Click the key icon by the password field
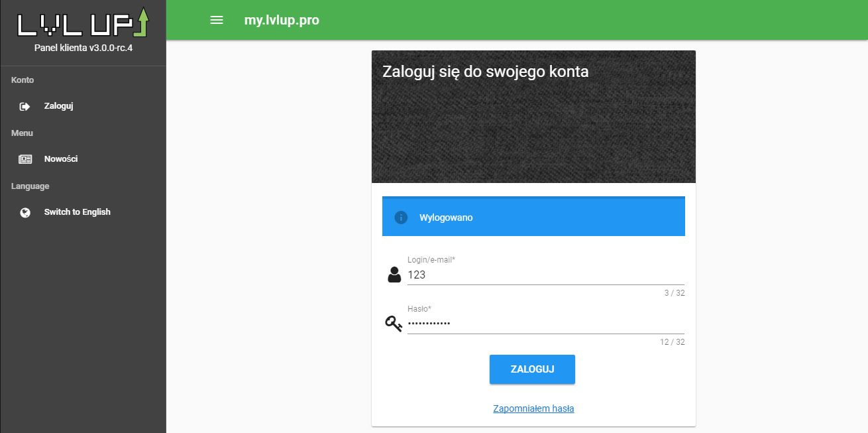The image size is (868, 433). (x=394, y=324)
